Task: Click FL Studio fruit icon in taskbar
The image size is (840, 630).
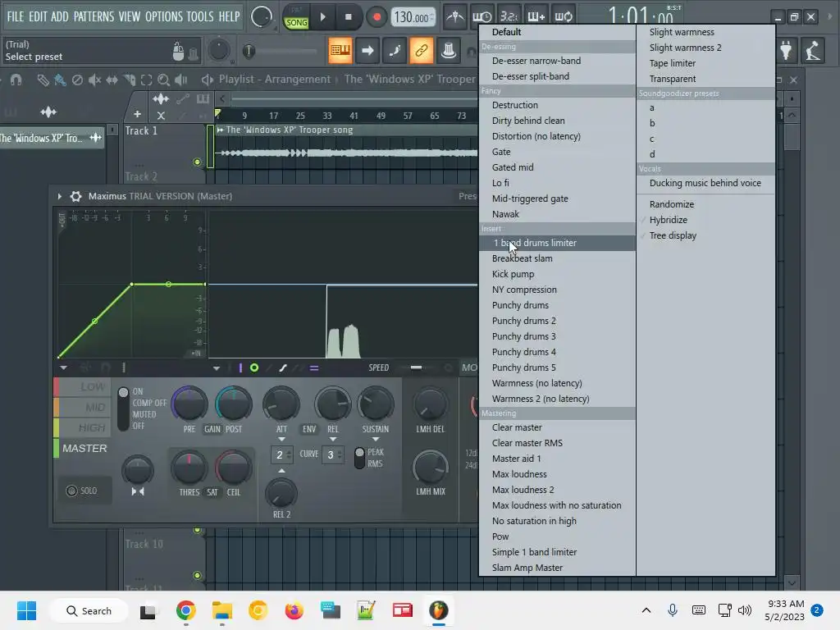Action: point(438,610)
